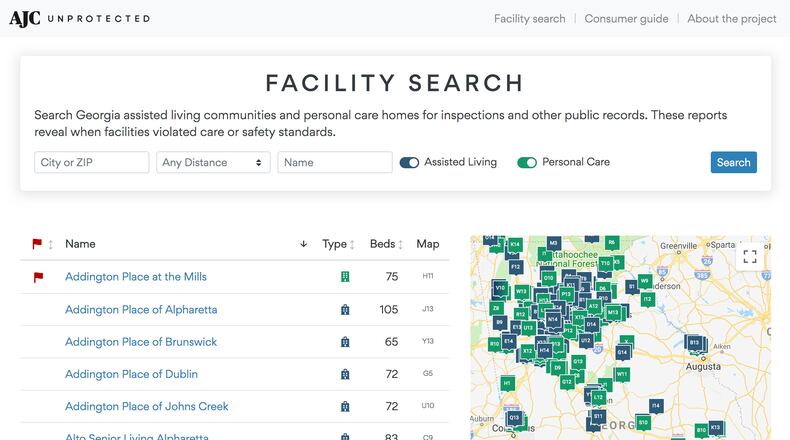Click the G5 map code cell

(428, 373)
